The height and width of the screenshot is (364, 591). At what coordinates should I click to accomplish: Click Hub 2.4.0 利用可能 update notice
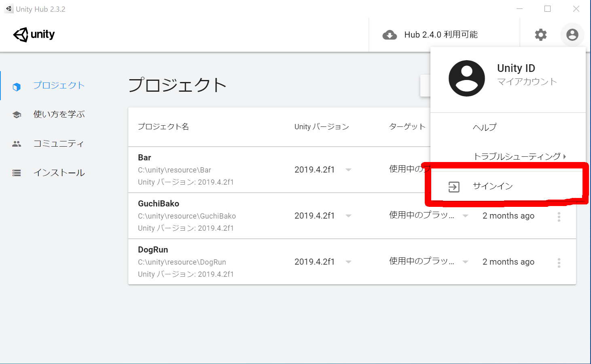click(441, 35)
